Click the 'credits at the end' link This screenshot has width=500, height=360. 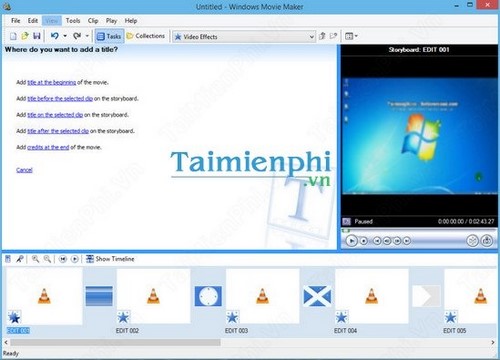tap(48, 147)
